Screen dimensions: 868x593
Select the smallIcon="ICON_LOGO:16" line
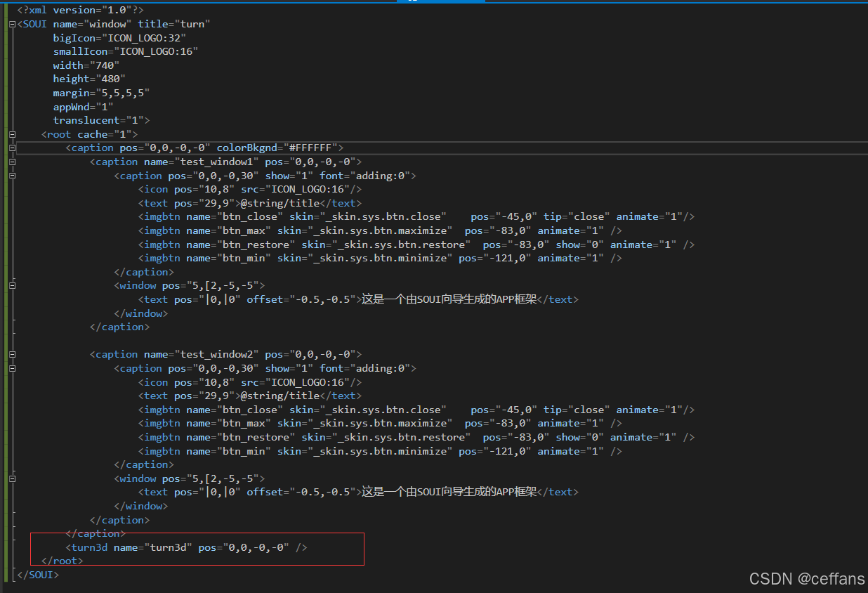(126, 51)
